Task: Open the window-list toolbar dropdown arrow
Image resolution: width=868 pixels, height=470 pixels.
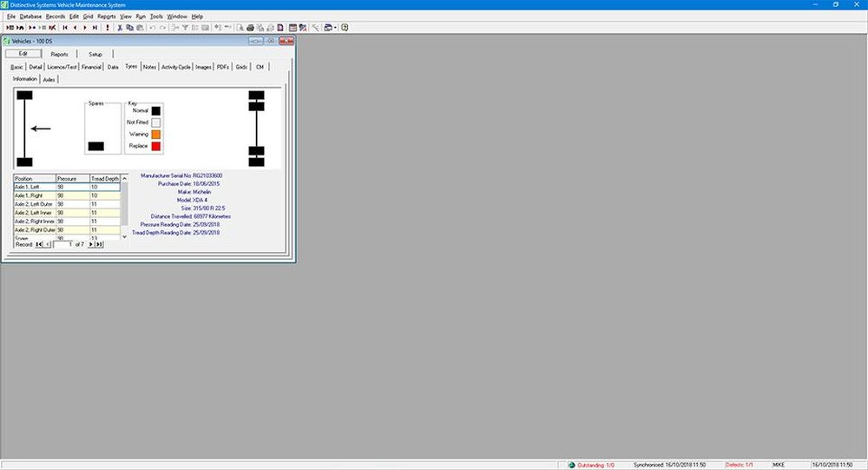Action: pos(335,28)
